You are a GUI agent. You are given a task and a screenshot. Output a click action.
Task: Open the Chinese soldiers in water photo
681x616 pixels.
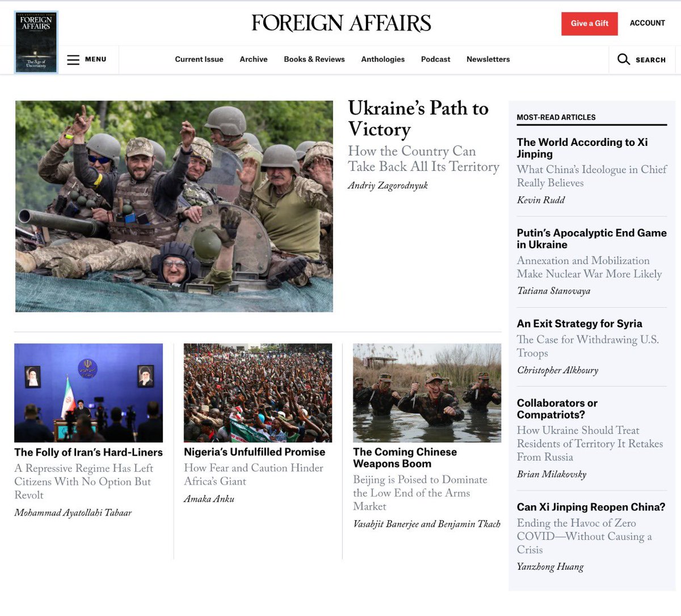pyautogui.click(x=427, y=393)
